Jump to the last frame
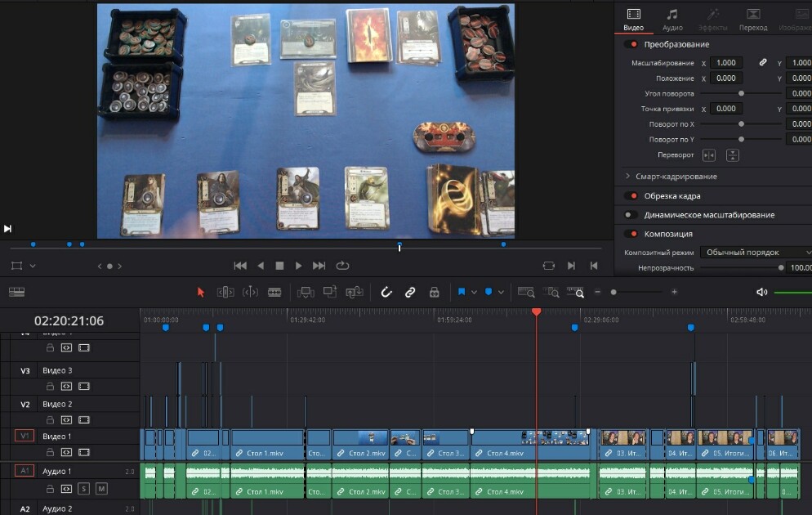Screen dimensions: 812x515 tap(319, 266)
